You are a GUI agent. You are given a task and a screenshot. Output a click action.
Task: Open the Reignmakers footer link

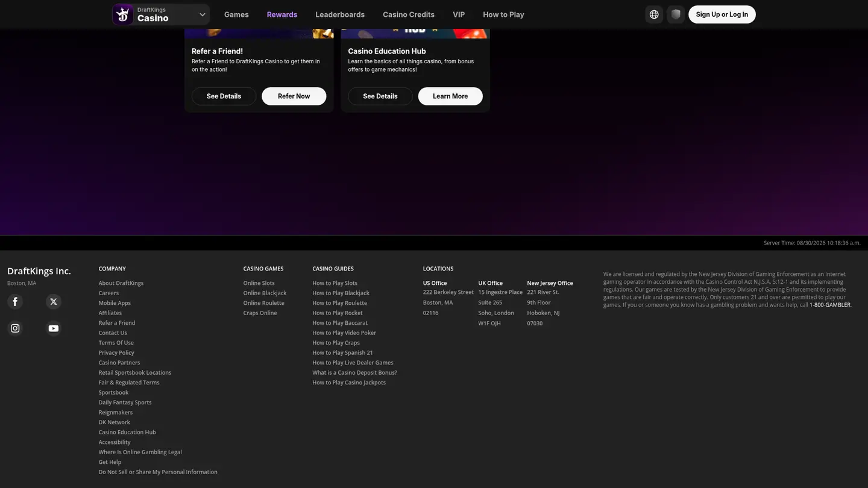(x=116, y=413)
